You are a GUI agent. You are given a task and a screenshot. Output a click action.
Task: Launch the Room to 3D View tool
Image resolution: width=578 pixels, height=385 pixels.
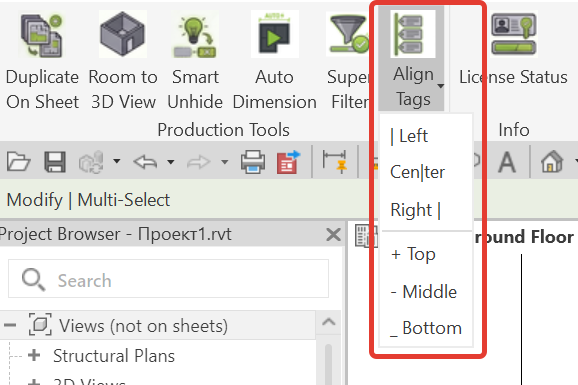pos(123,61)
